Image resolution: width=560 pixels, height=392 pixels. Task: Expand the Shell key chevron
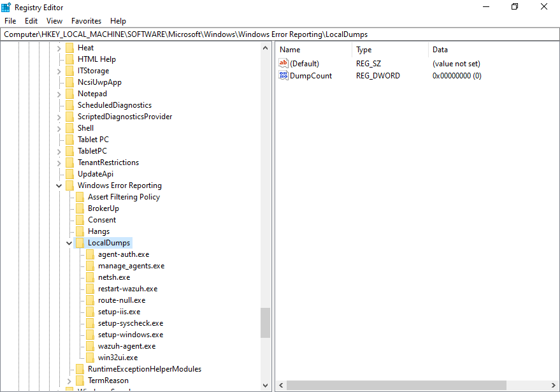pos(59,127)
